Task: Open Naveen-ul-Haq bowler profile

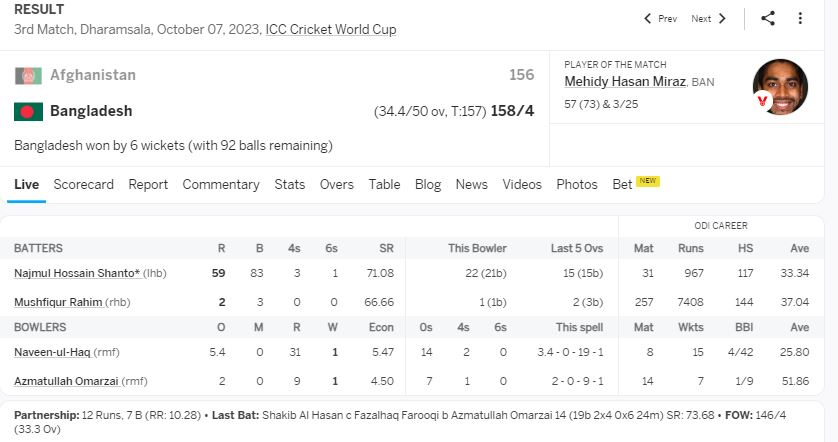Action: 53,351
